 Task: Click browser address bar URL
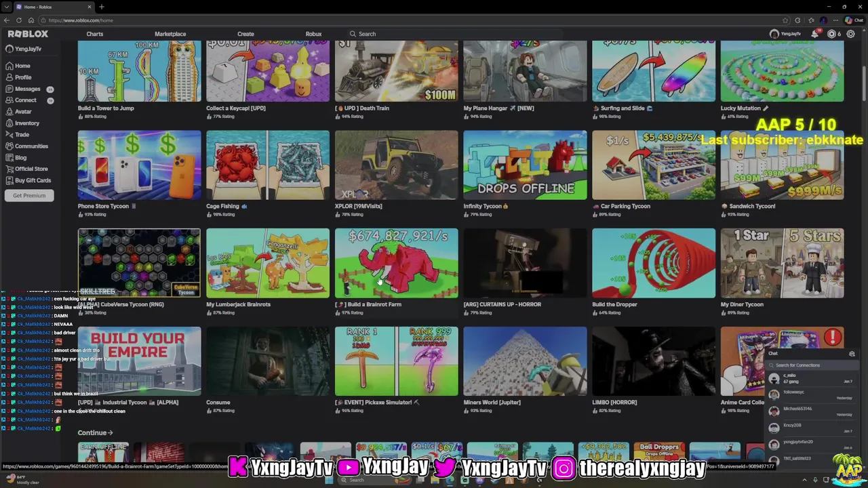[x=81, y=20]
